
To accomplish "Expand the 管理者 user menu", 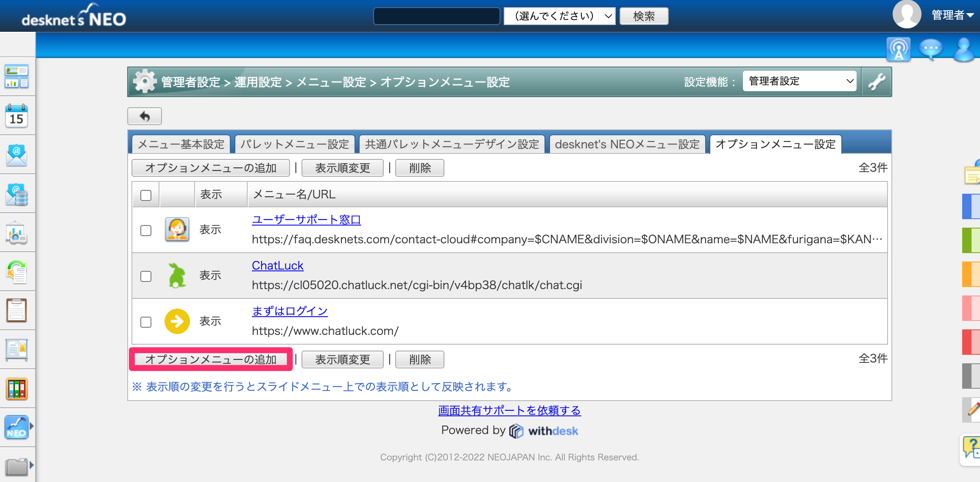I will pos(952,15).
